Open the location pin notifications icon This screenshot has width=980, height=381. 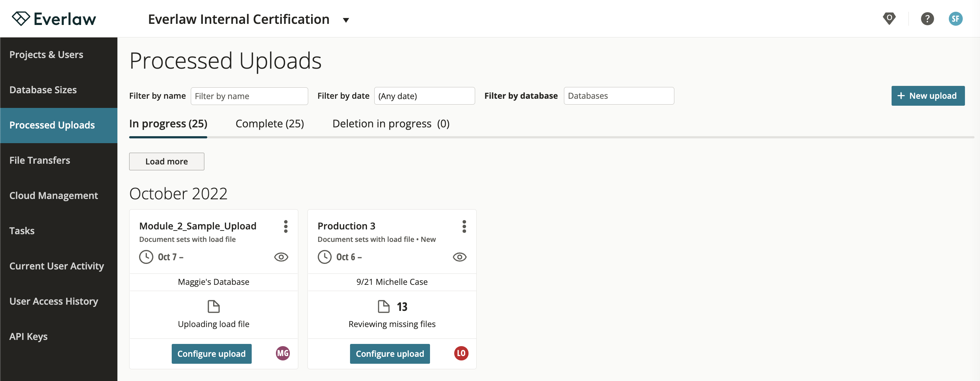pos(889,19)
